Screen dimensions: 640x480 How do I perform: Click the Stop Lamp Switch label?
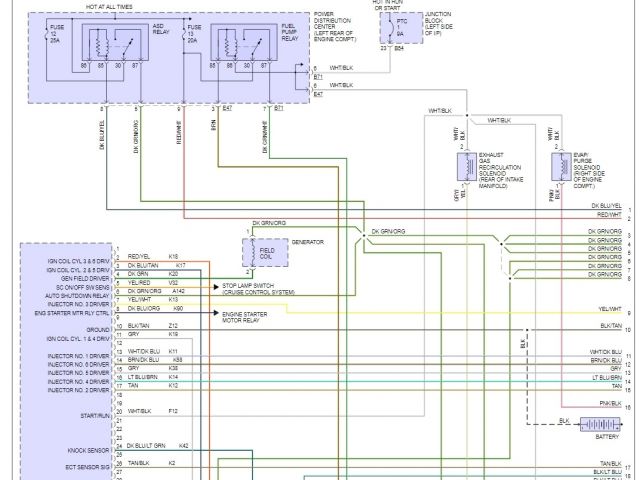258,287
